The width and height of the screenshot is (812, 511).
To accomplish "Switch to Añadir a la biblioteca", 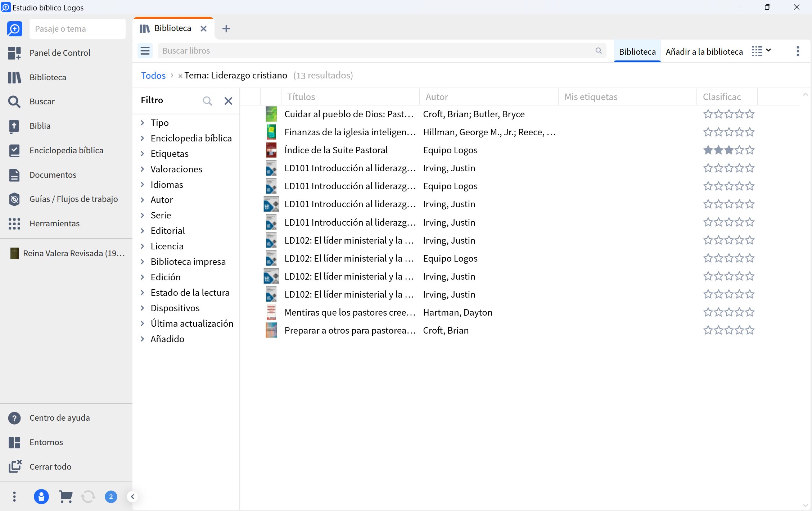I will tap(704, 51).
